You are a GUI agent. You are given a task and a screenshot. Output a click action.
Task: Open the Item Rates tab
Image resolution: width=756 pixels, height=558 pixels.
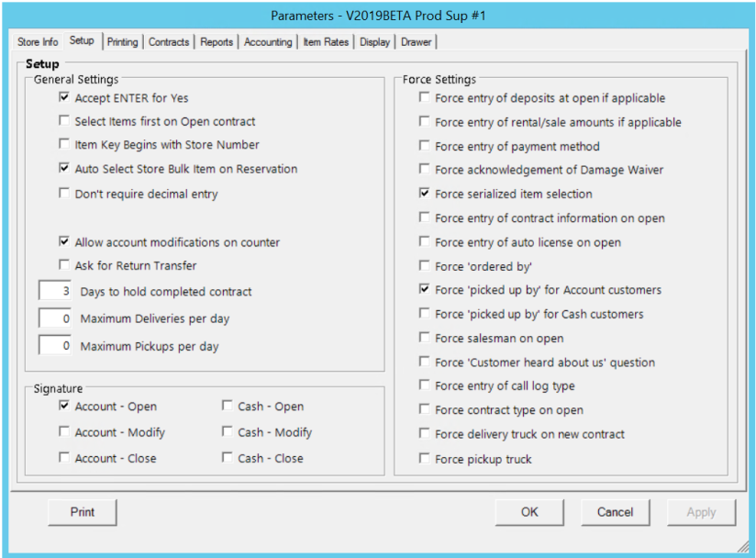point(326,42)
